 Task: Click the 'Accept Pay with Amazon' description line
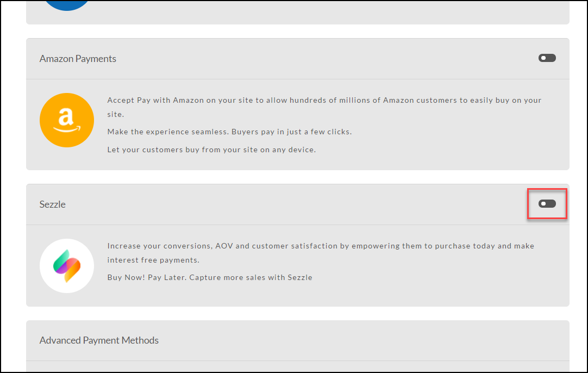coord(324,100)
